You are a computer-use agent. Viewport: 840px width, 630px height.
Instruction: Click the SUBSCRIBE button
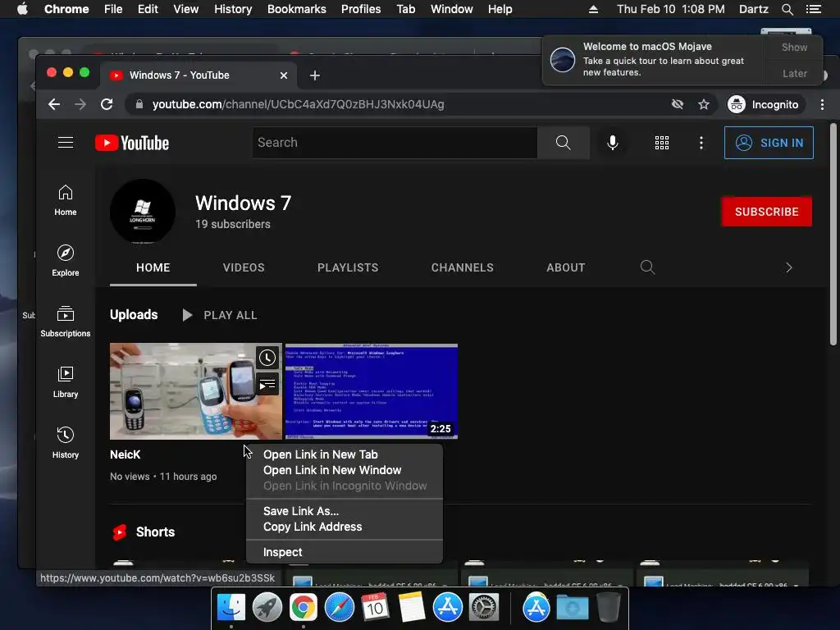pyautogui.click(x=767, y=212)
